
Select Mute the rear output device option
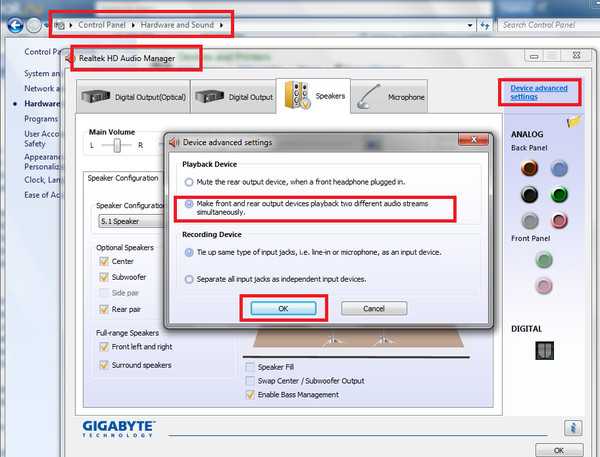click(x=189, y=182)
